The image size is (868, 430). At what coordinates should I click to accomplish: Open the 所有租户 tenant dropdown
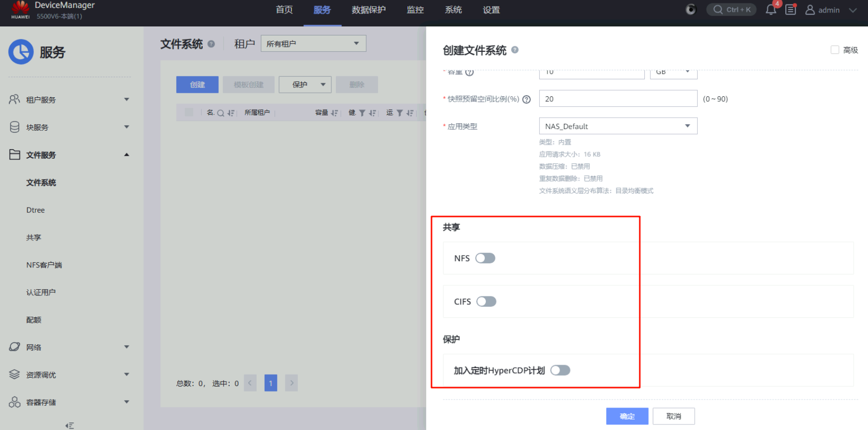coord(313,43)
